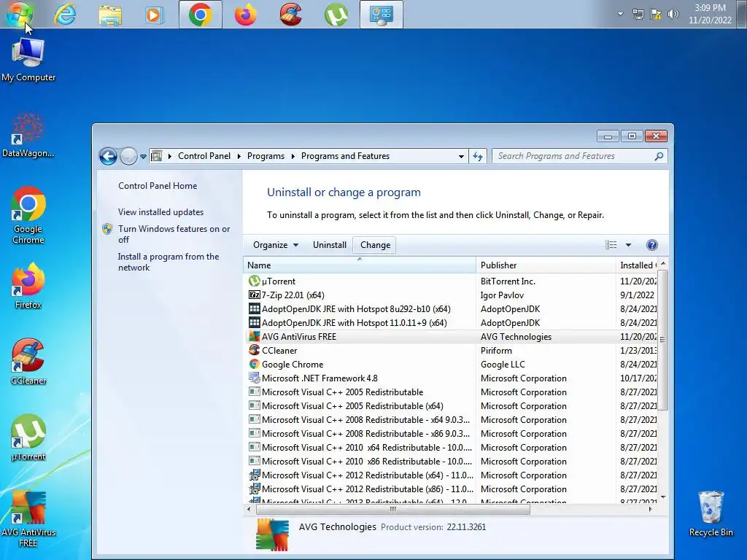Select My Computer desktop icon
747x560 pixels.
point(28,60)
